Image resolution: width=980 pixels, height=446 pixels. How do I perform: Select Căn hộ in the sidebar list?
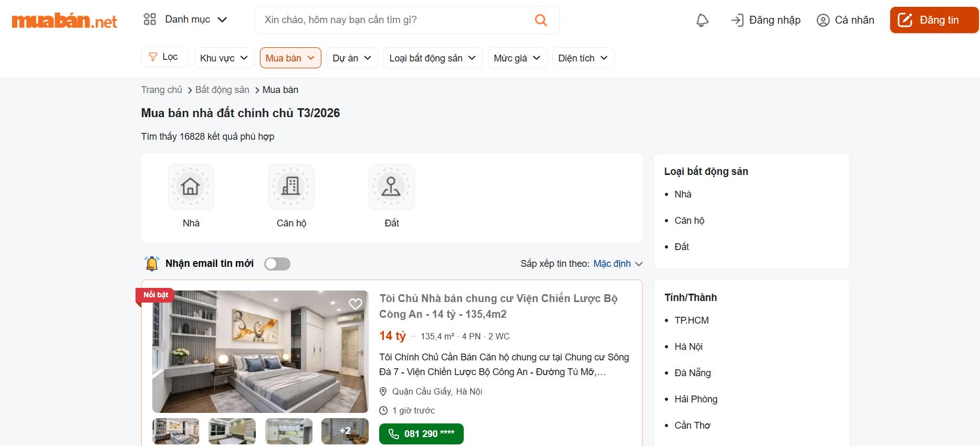point(689,220)
